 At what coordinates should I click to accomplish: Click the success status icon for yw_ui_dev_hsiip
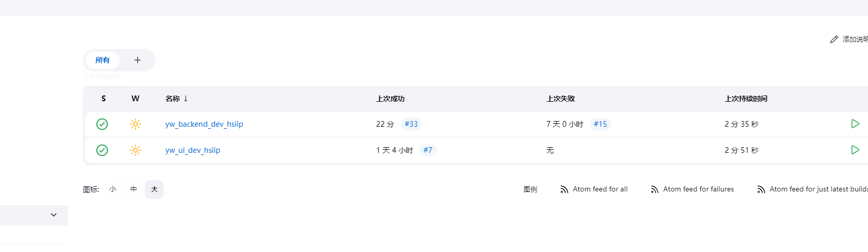click(102, 150)
